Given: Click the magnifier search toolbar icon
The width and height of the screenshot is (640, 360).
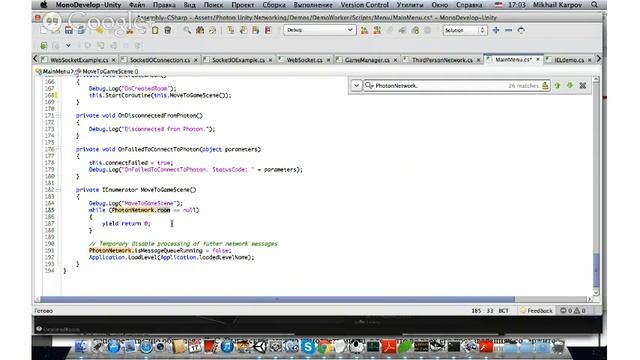Looking at the screenshot, I should 187,30.
